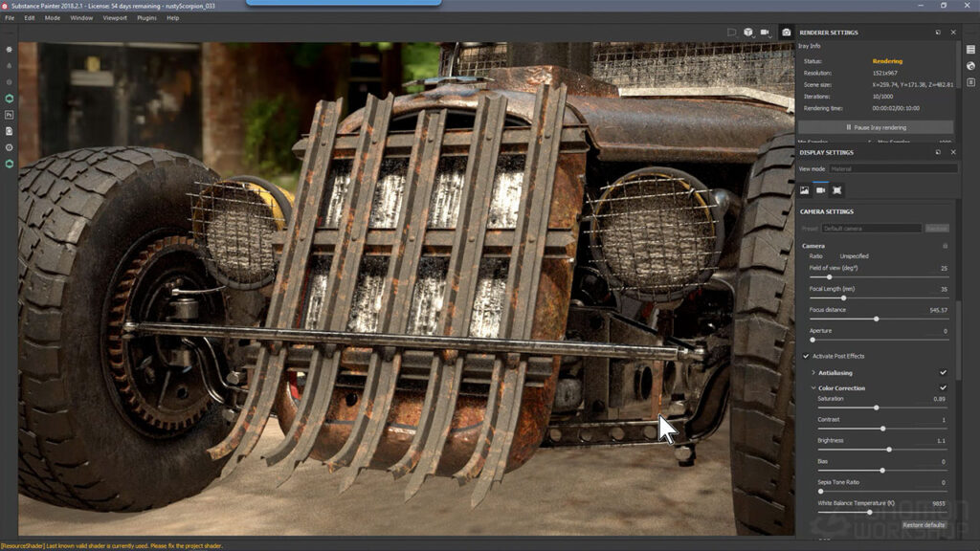Open the camera Preset dropdown
980x551 pixels.
click(871, 229)
